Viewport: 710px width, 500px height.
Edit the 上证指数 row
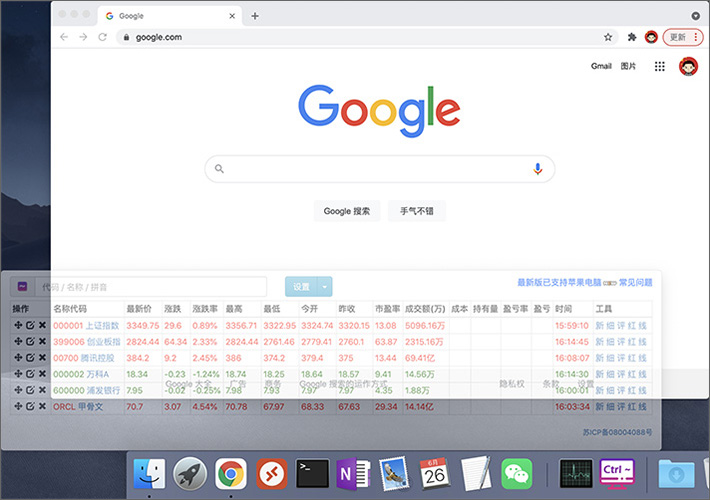[30, 325]
